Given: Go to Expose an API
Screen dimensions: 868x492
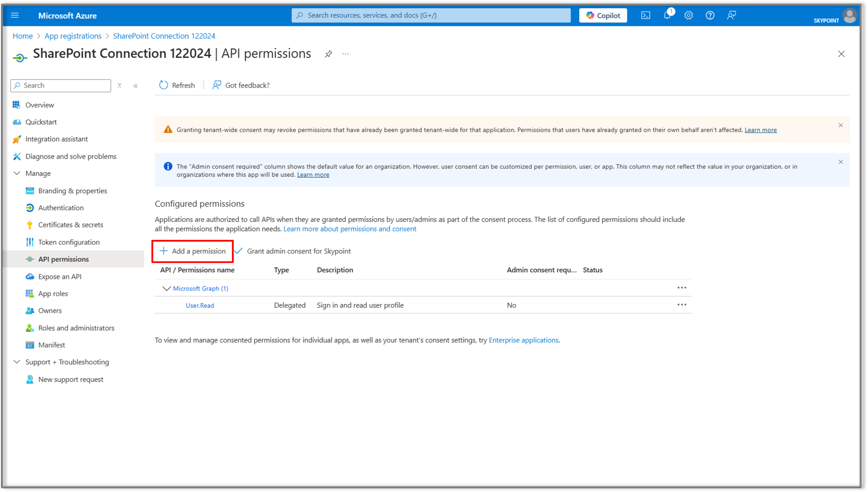Looking at the screenshot, I should tap(60, 276).
